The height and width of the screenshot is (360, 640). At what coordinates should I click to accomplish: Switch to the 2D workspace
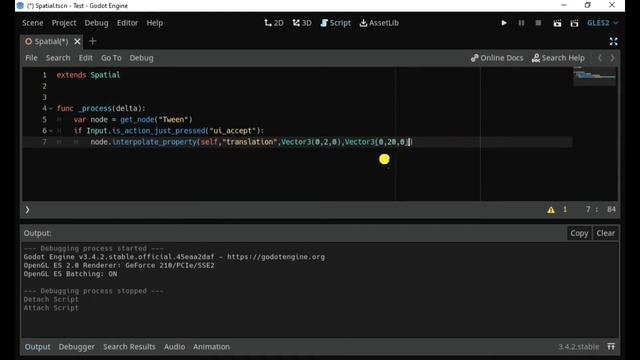click(x=274, y=23)
